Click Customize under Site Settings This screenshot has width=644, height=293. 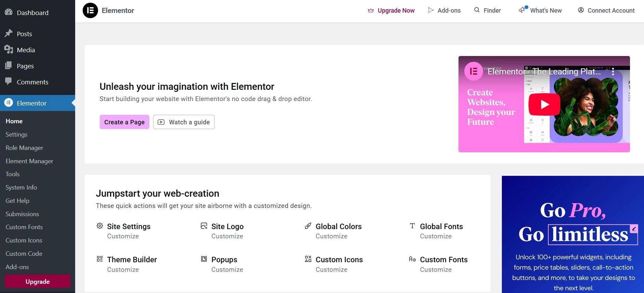123,236
